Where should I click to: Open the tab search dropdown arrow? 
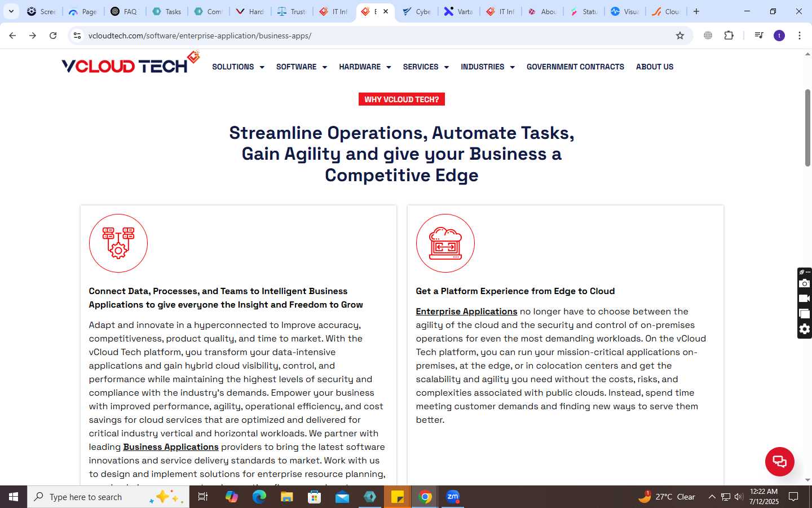(11, 11)
